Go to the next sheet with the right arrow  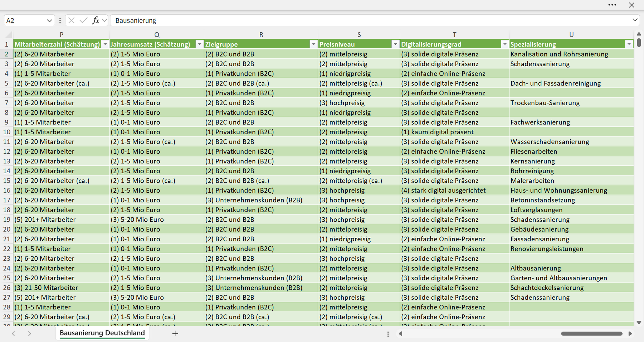[30, 333]
